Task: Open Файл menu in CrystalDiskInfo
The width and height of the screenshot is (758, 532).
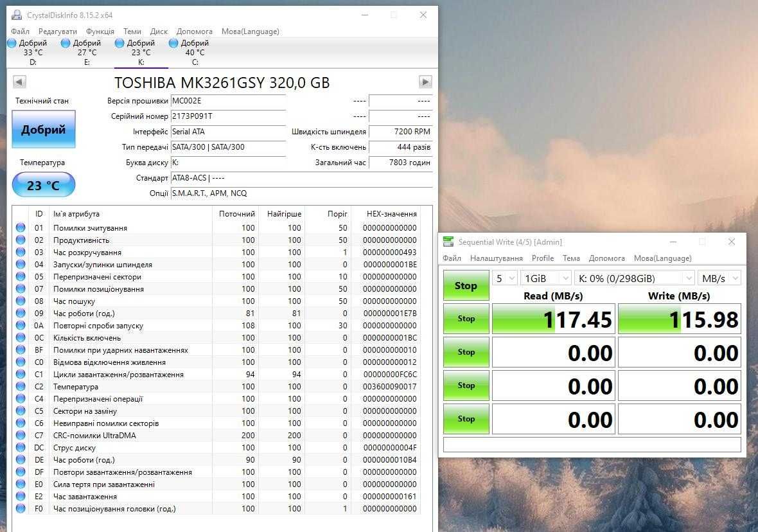Action: click(21, 31)
